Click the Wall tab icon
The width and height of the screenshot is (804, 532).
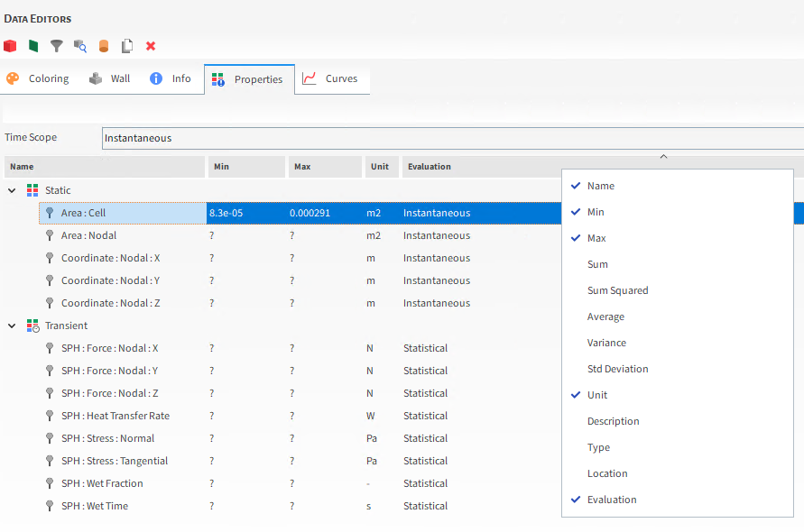96,78
